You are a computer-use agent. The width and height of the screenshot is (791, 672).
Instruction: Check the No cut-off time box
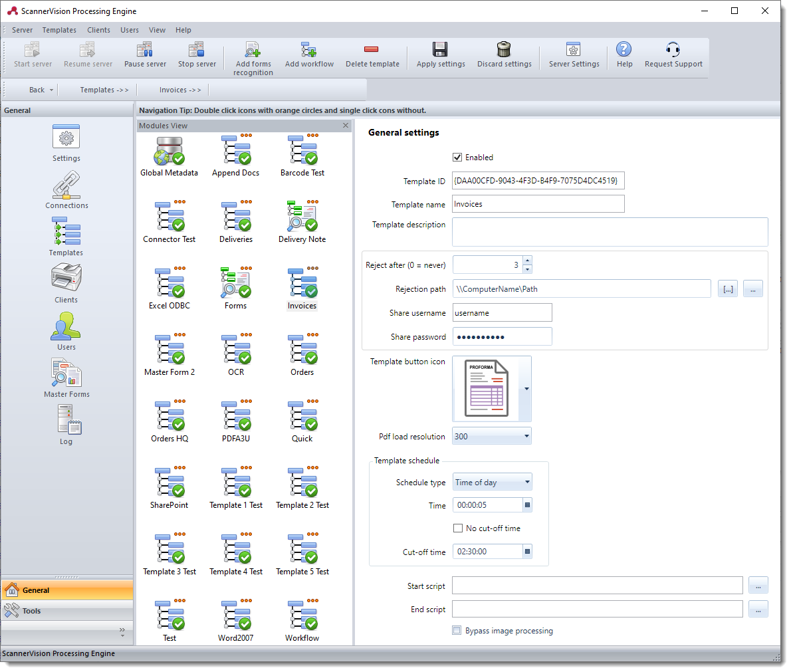pos(458,528)
